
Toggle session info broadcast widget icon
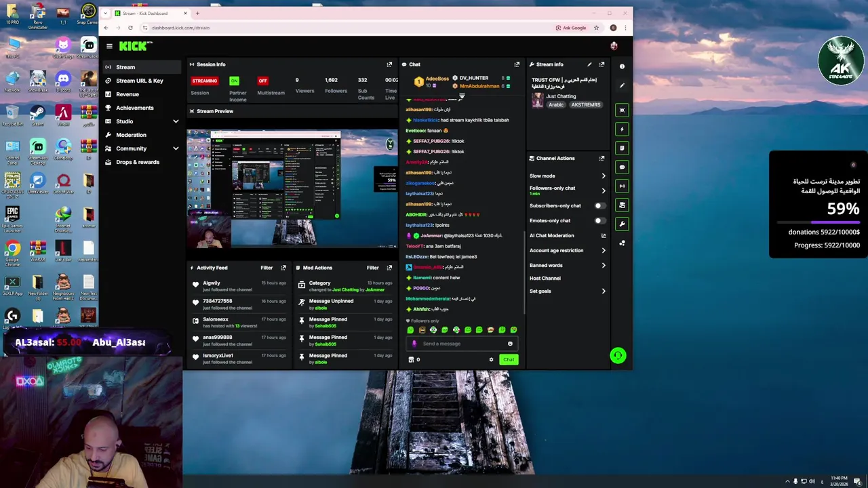click(x=622, y=186)
